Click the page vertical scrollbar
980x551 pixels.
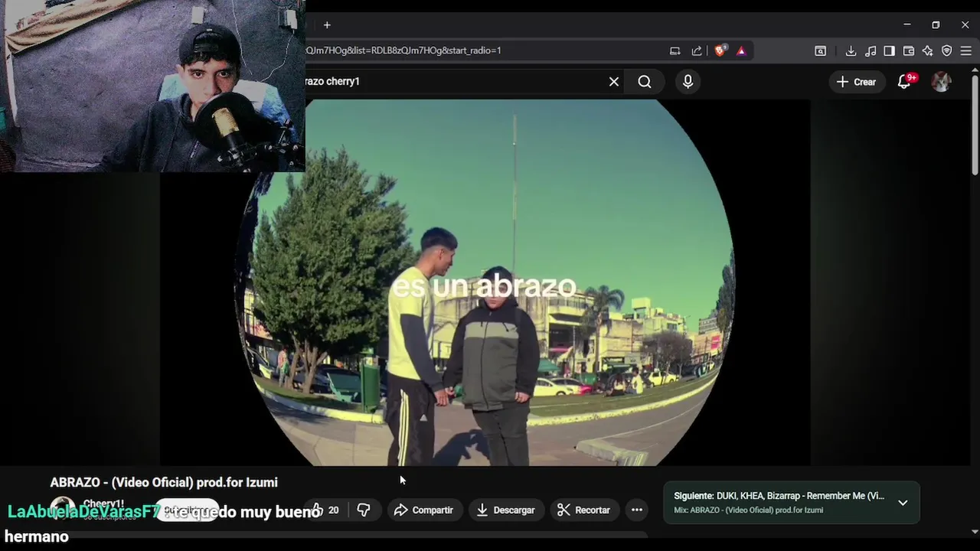pos(975,124)
